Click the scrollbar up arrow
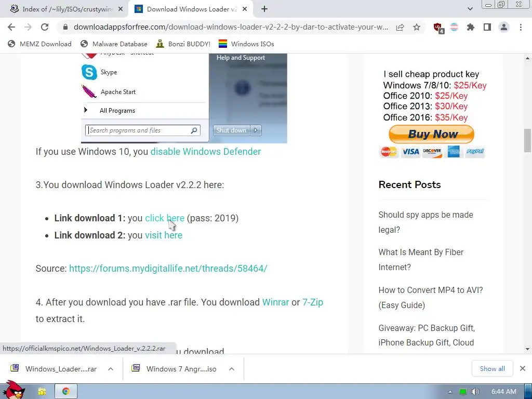 (x=527, y=58)
